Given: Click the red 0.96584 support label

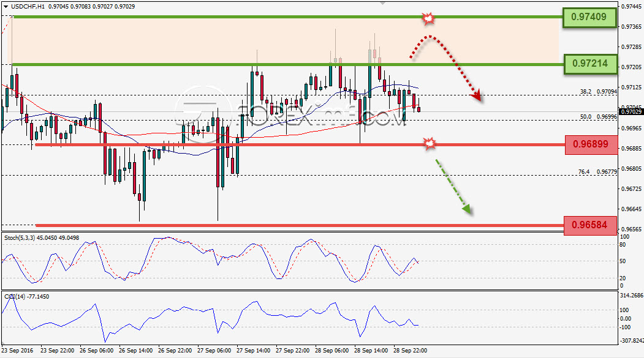Looking at the screenshot, I should point(590,225).
